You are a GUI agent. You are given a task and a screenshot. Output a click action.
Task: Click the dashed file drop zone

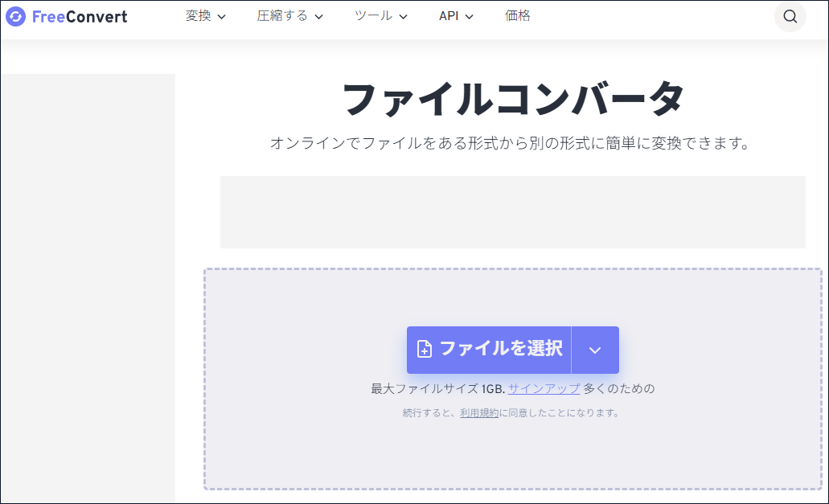coord(513,379)
